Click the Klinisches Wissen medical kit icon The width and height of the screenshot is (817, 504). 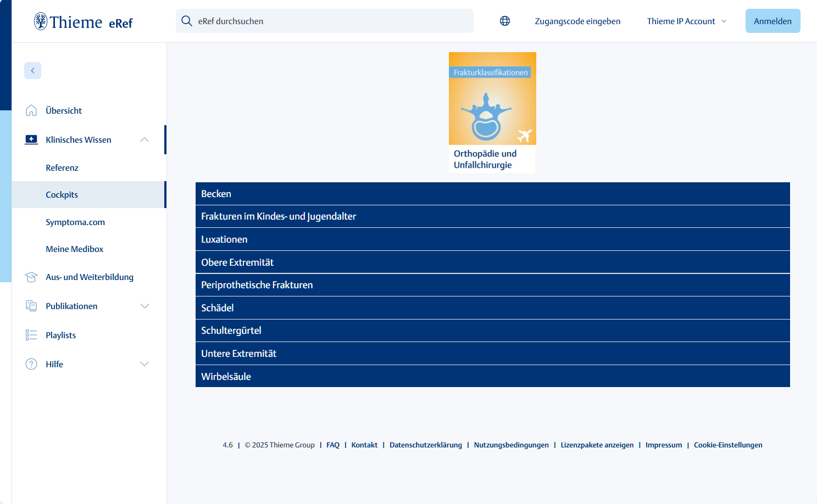coord(31,139)
